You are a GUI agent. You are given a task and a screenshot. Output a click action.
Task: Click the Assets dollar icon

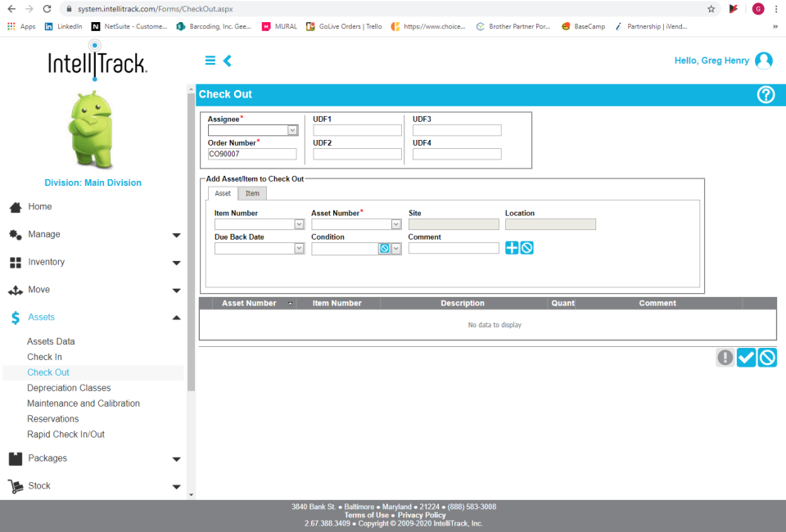[16, 318]
